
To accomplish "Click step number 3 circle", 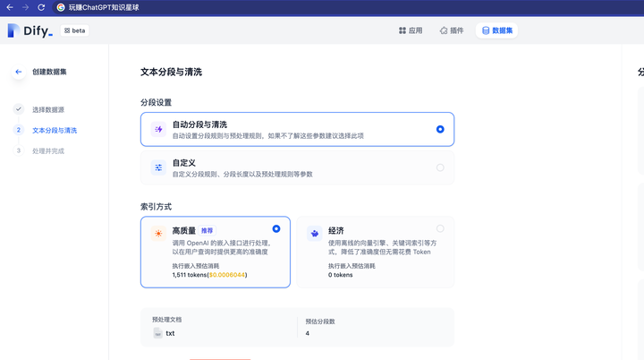I will click(19, 150).
